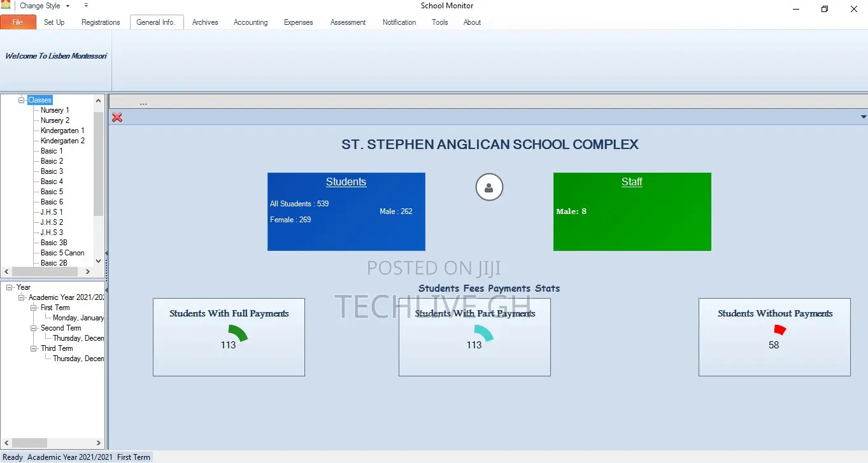Click the School Monitor app icon
The image size is (868, 463).
(5, 5)
